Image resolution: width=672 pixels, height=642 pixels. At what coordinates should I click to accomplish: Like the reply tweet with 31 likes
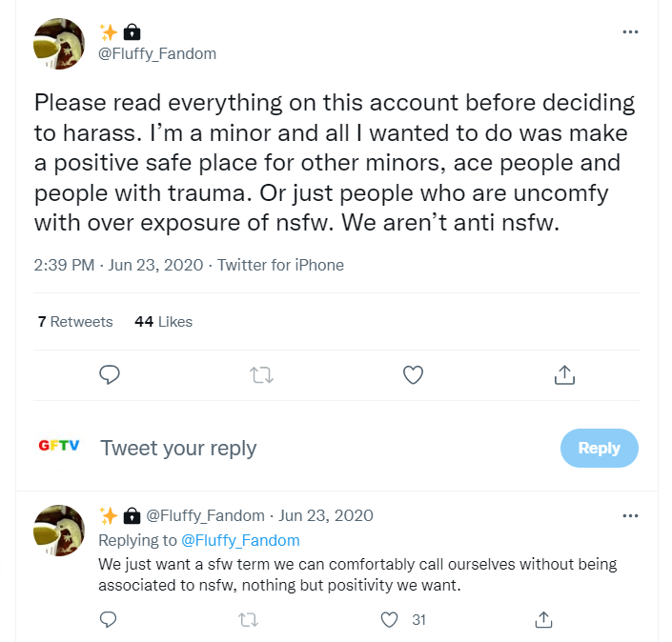coord(389,620)
